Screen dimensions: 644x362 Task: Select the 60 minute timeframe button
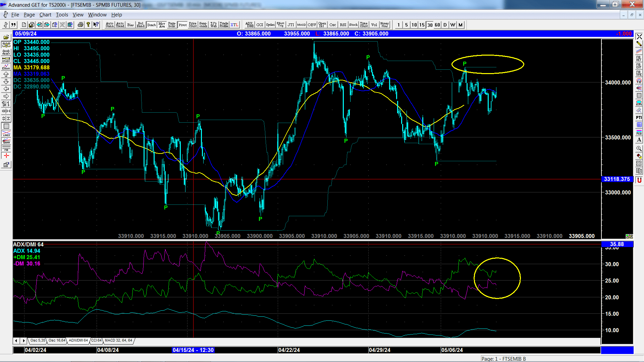pos(437,25)
